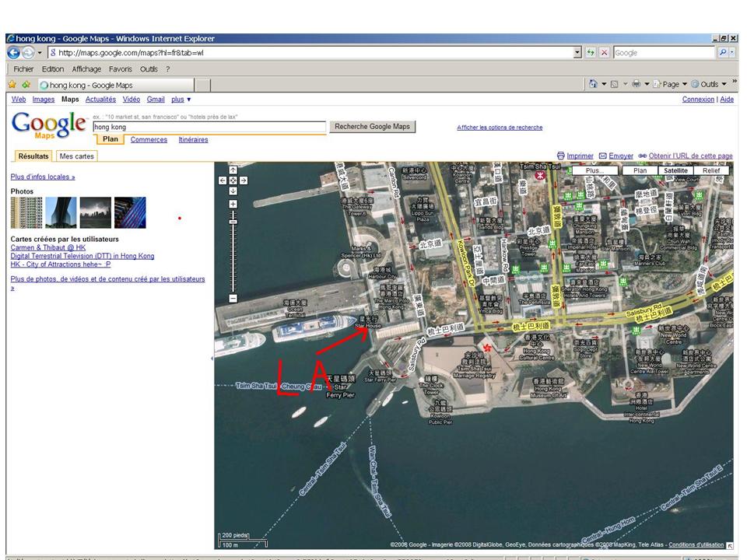This screenshot has height=560, width=747.
Task: Switch to the Mes cartes tab
Action: (77, 156)
